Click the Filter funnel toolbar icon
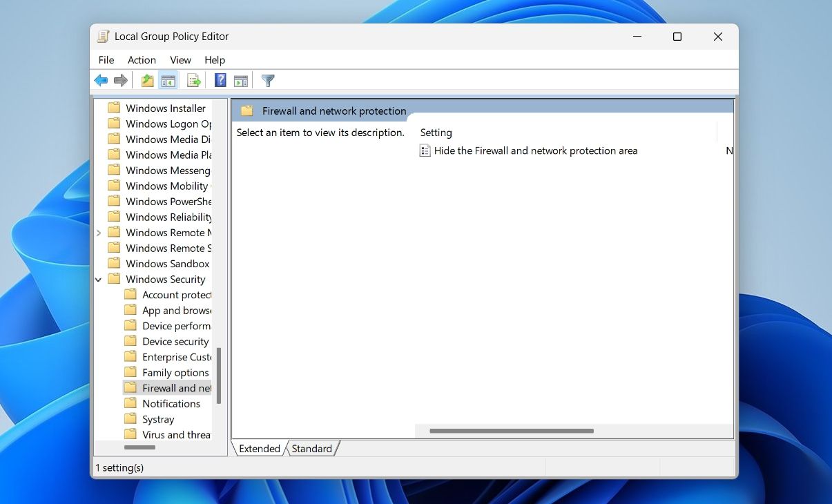This screenshot has height=504, width=832. point(268,81)
